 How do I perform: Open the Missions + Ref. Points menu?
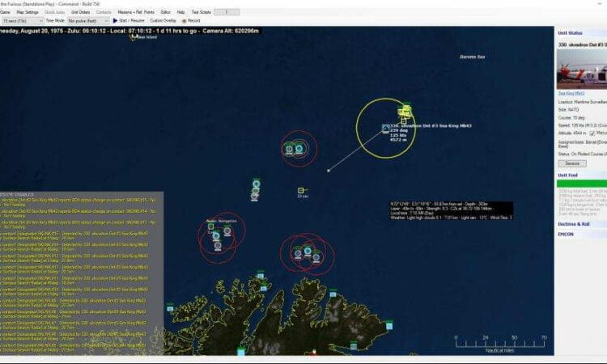tap(136, 12)
